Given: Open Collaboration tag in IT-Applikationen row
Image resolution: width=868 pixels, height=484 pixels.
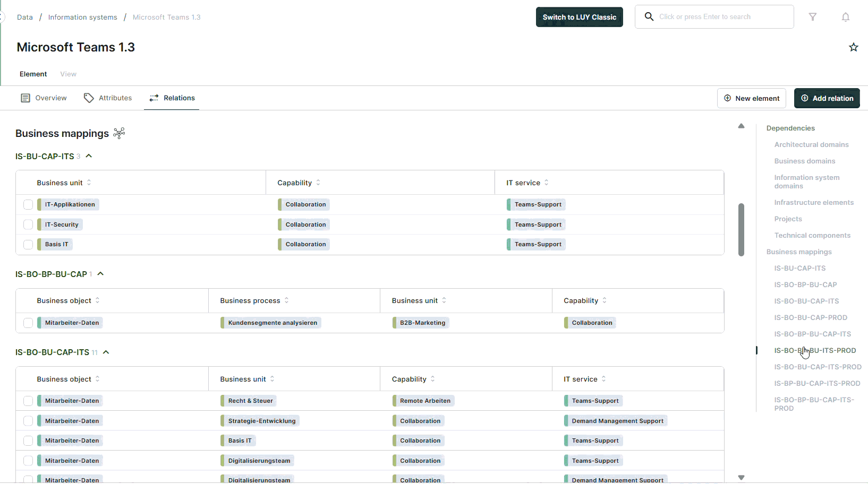Looking at the screenshot, I should click(x=304, y=204).
